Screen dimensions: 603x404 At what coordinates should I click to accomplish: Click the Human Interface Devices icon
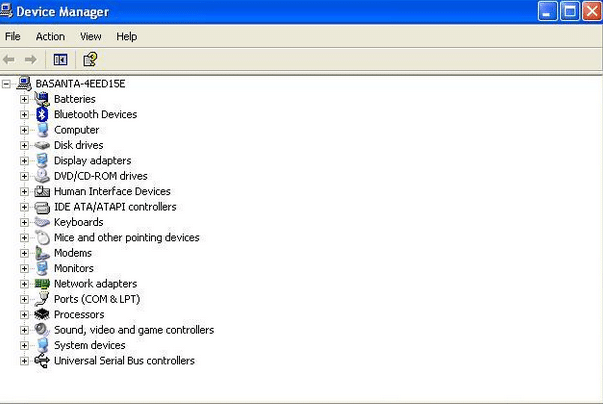[x=42, y=191]
